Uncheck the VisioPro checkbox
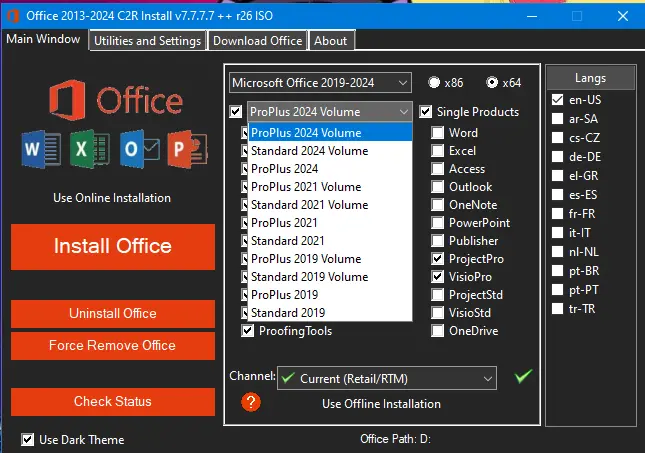The height and width of the screenshot is (453, 645). coord(438,276)
